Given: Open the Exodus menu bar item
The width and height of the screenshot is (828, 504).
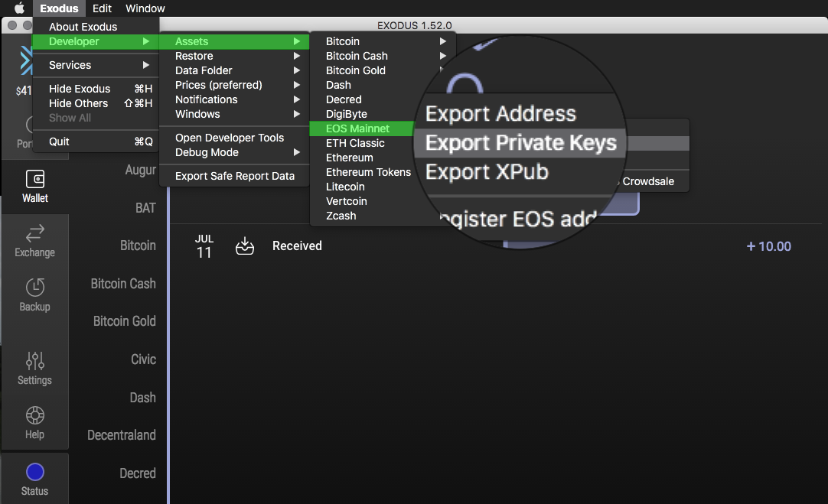Looking at the screenshot, I should pyautogui.click(x=59, y=8).
